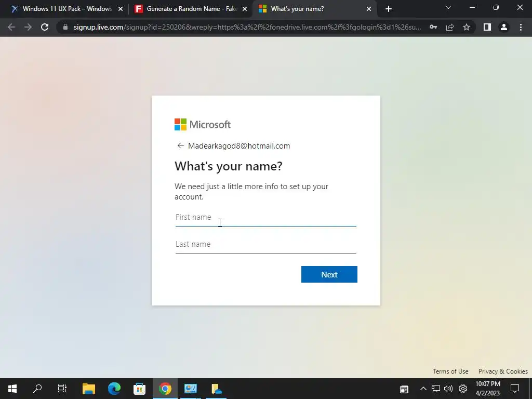
Task: Go back using arrow beside email address
Action: pyautogui.click(x=180, y=146)
